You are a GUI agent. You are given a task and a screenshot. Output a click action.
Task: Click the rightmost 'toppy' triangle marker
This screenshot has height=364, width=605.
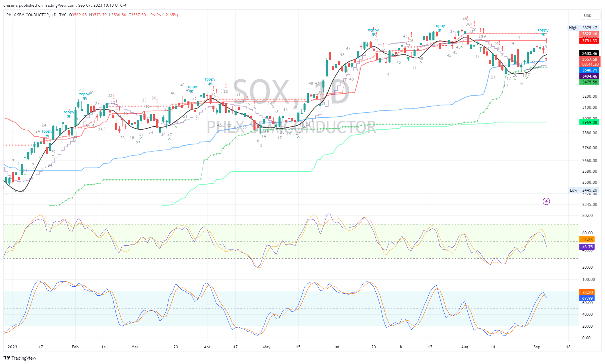pyautogui.click(x=543, y=34)
